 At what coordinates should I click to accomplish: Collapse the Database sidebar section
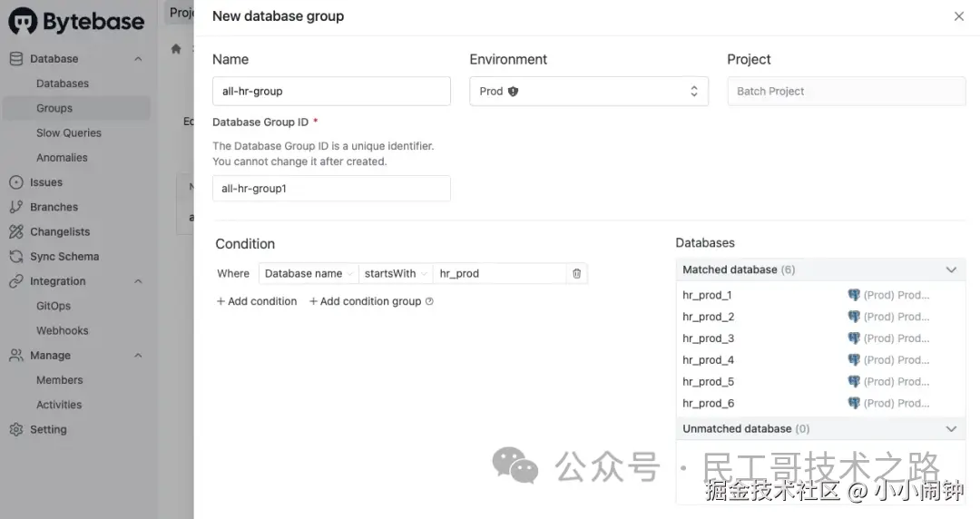pyautogui.click(x=138, y=59)
